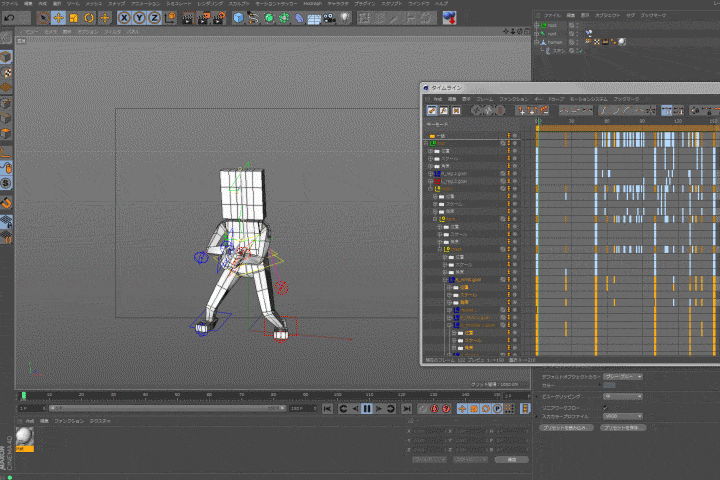Go to previous keyframe button
Screen dimensions: 720x480
click(x=343, y=409)
